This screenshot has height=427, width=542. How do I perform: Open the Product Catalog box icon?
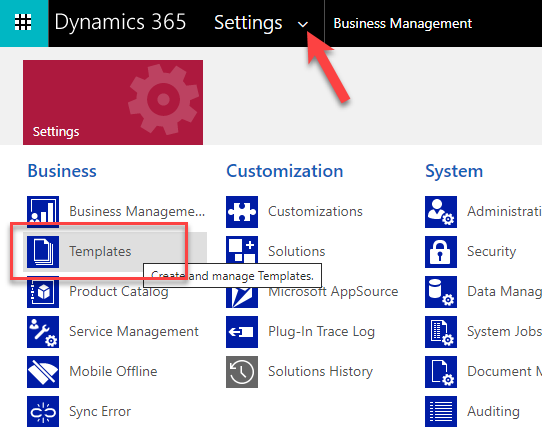coord(43,292)
